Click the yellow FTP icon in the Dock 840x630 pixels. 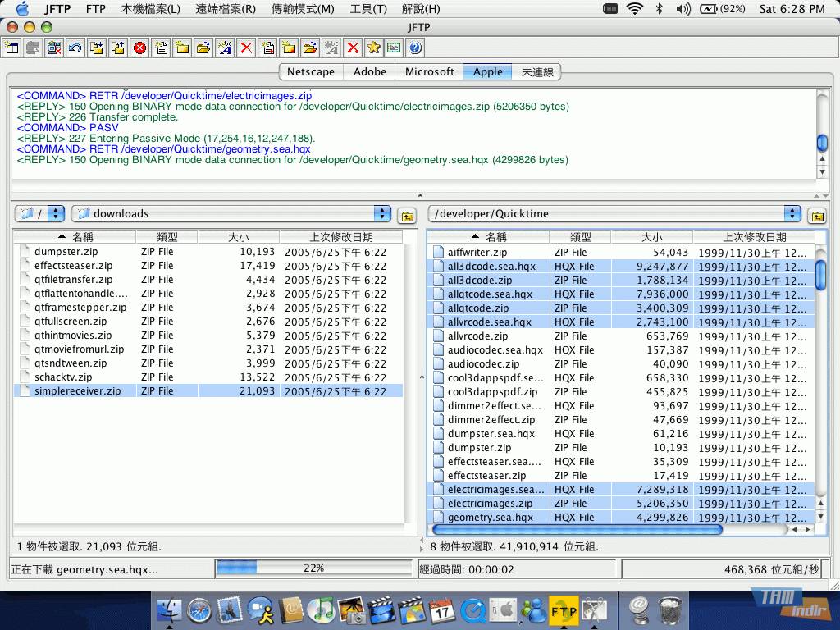[564, 610]
